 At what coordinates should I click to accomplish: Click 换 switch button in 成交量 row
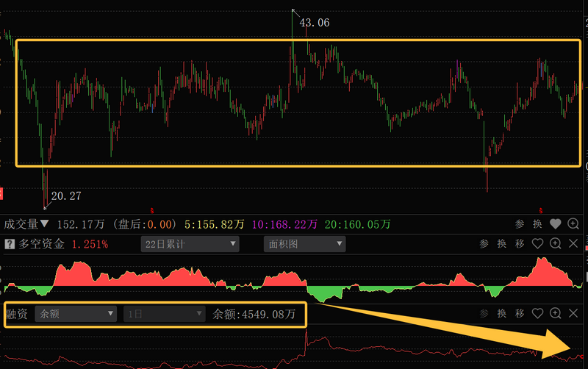[537, 223]
